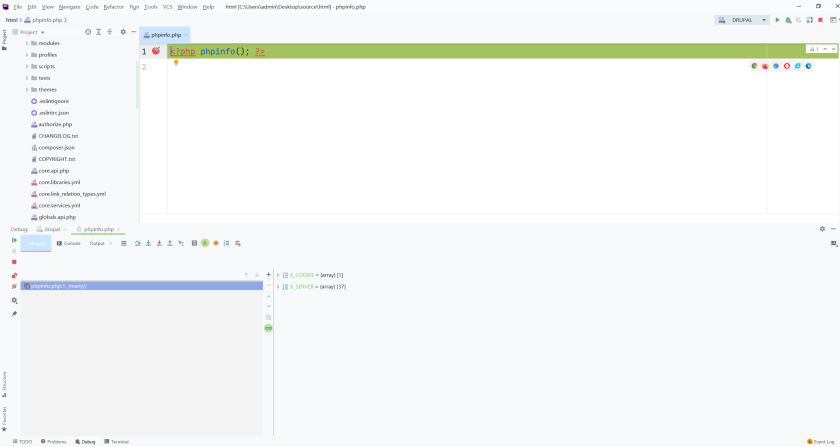Open Project panel options gear

pos(123,32)
